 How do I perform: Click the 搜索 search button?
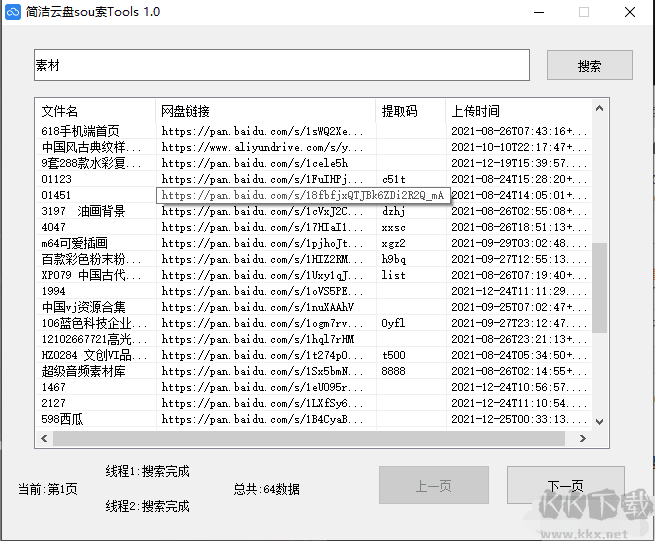589,66
